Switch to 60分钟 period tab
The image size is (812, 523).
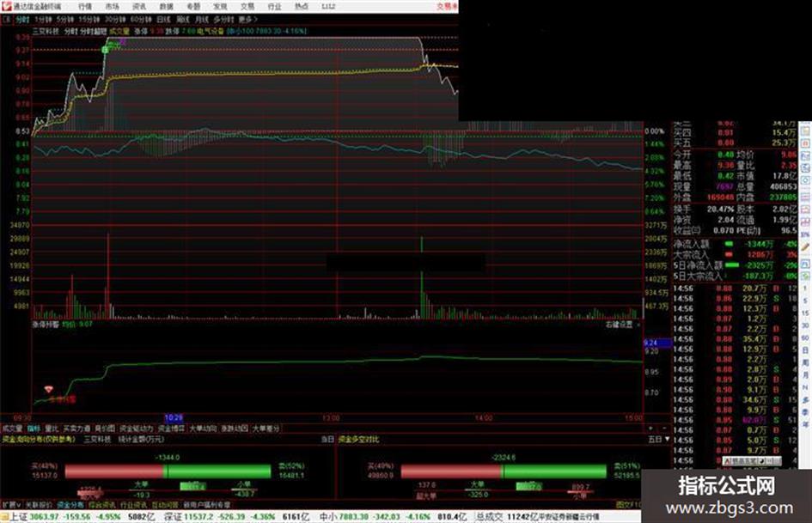pyautogui.click(x=141, y=20)
